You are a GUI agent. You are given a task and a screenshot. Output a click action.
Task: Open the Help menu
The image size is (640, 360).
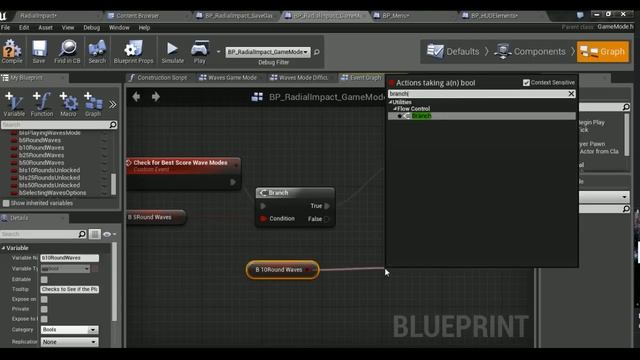click(x=144, y=28)
